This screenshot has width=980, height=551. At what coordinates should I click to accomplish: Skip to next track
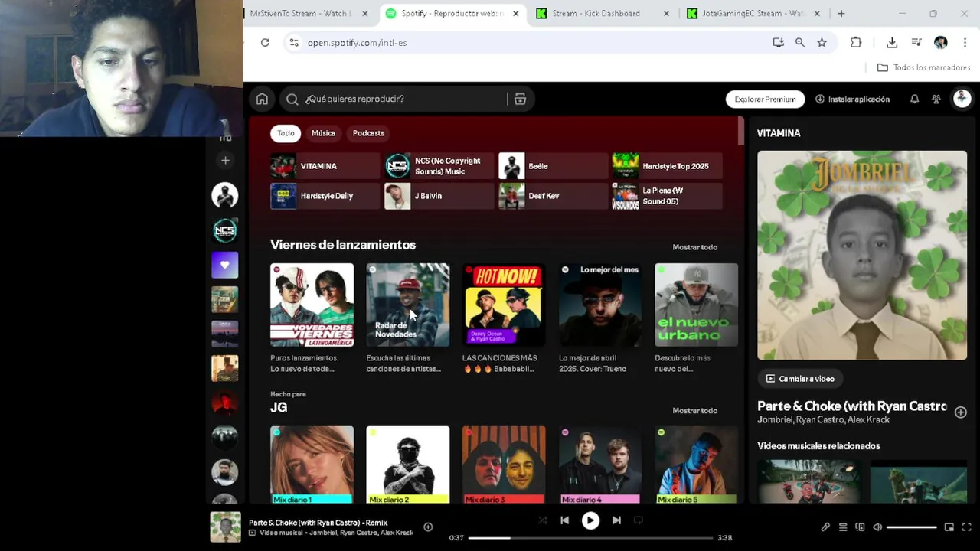click(616, 520)
